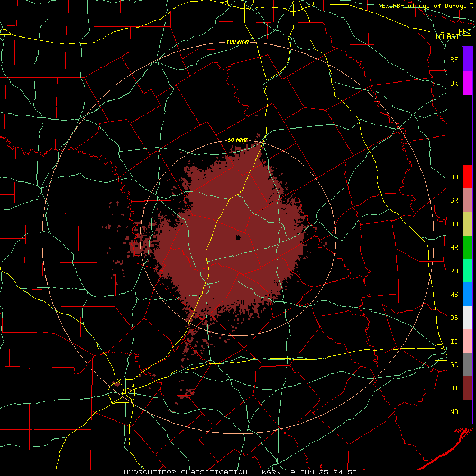Click the "GC" legend label
Image resolution: width=476 pixels, height=476 pixels.
pyautogui.click(x=454, y=365)
